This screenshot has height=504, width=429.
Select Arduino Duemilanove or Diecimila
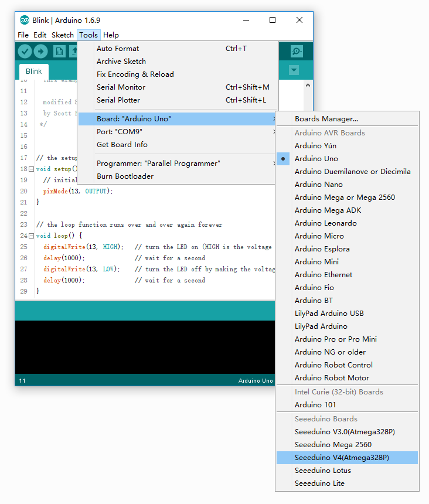pos(347,172)
